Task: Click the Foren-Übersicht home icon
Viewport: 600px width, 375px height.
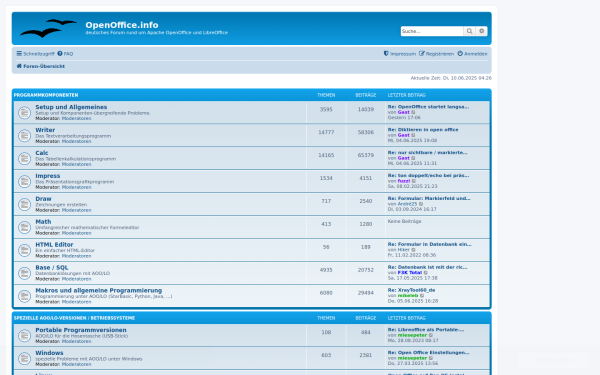Action: 19,66
